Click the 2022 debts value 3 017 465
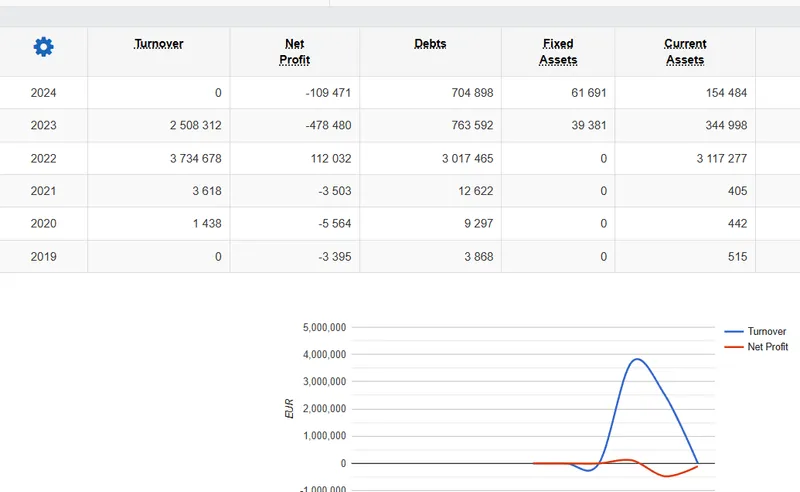 click(460, 159)
